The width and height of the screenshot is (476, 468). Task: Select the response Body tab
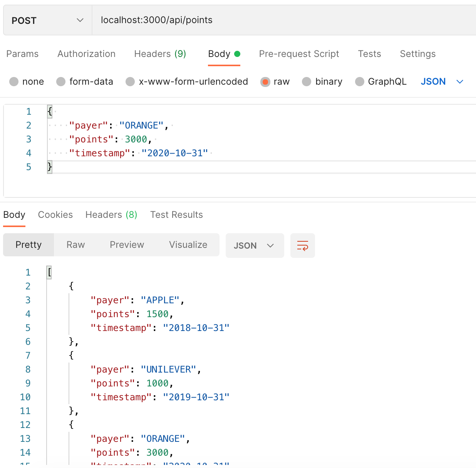pyautogui.click(x=14, y=215)
